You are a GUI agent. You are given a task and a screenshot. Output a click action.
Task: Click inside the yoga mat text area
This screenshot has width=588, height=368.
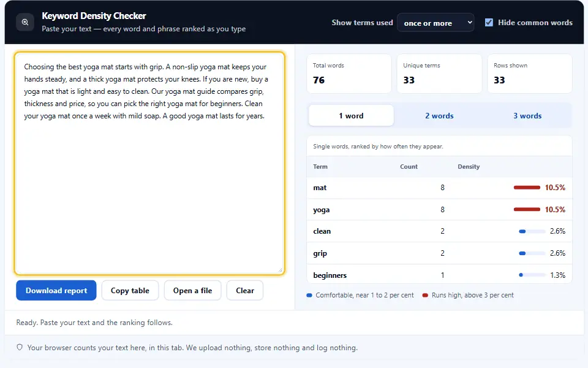[149, 163]
